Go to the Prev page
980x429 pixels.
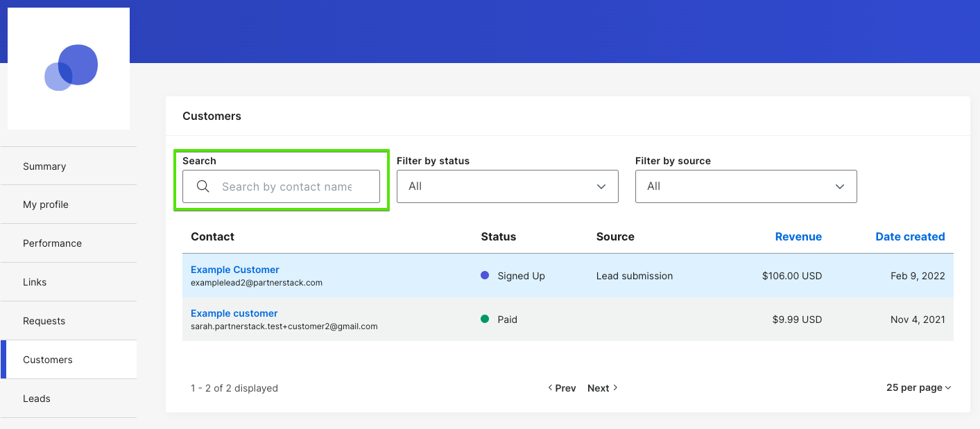coord(562,388)
